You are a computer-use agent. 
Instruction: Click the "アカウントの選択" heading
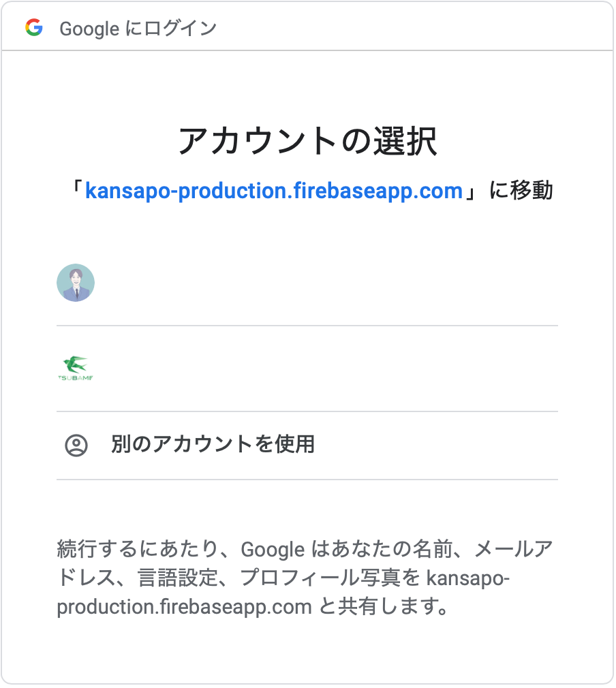point(307,142)
